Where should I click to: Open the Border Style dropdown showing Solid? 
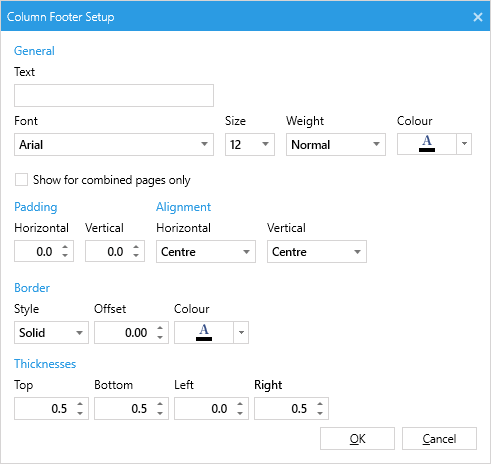point(51,332)
